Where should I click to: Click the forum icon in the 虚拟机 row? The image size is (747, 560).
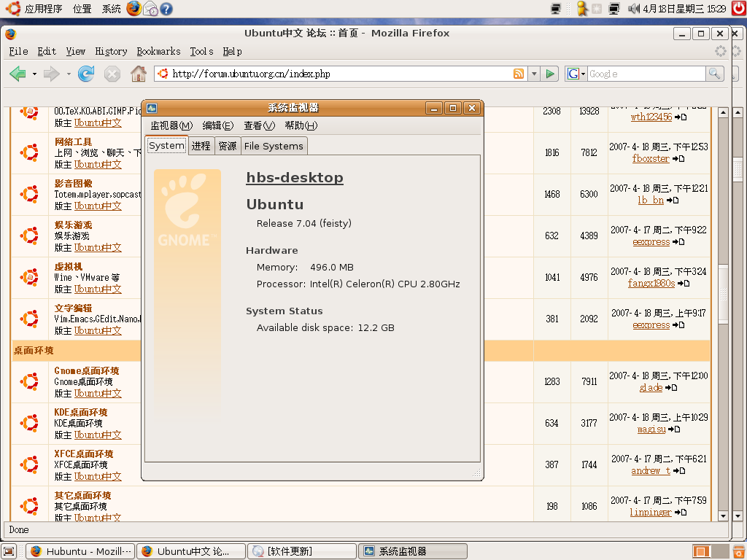click(x=29, y=278)
